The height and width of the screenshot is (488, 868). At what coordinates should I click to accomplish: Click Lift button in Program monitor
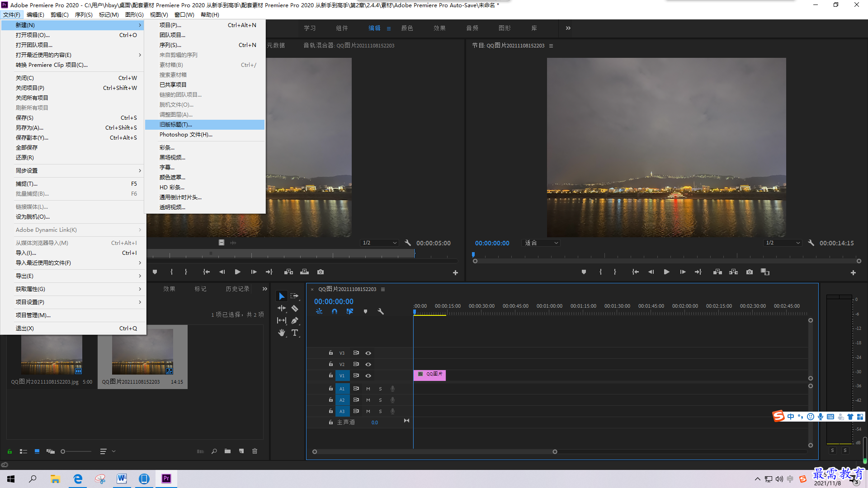point(717,272)
